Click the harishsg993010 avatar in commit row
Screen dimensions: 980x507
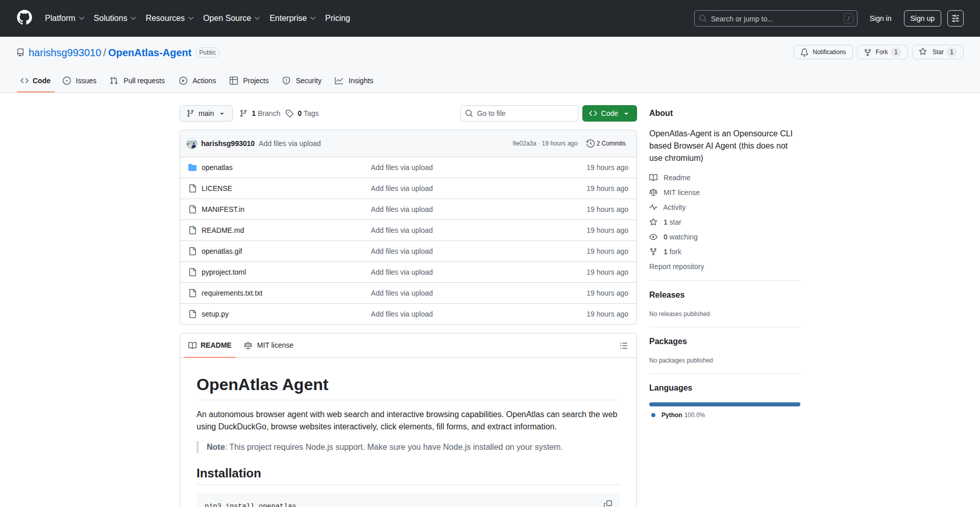(192, 143)
